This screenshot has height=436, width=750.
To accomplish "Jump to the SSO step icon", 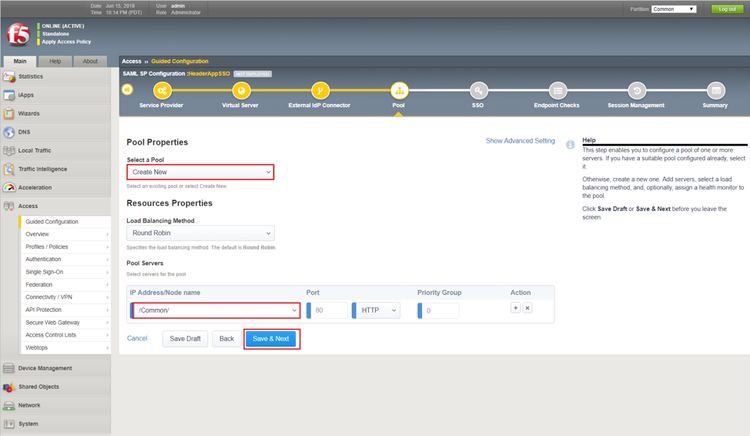I will 479,91.
